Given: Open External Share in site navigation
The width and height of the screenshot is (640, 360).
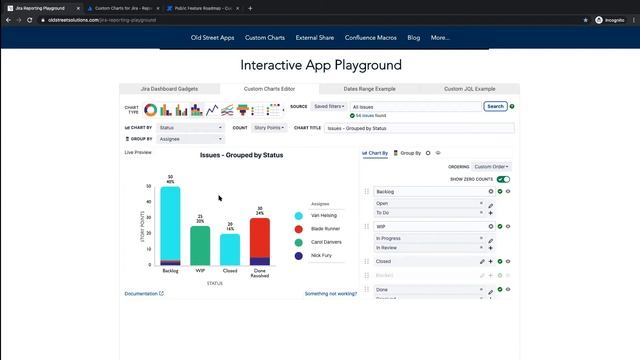Looking at the screenshot, I should [x=315, y=38].
